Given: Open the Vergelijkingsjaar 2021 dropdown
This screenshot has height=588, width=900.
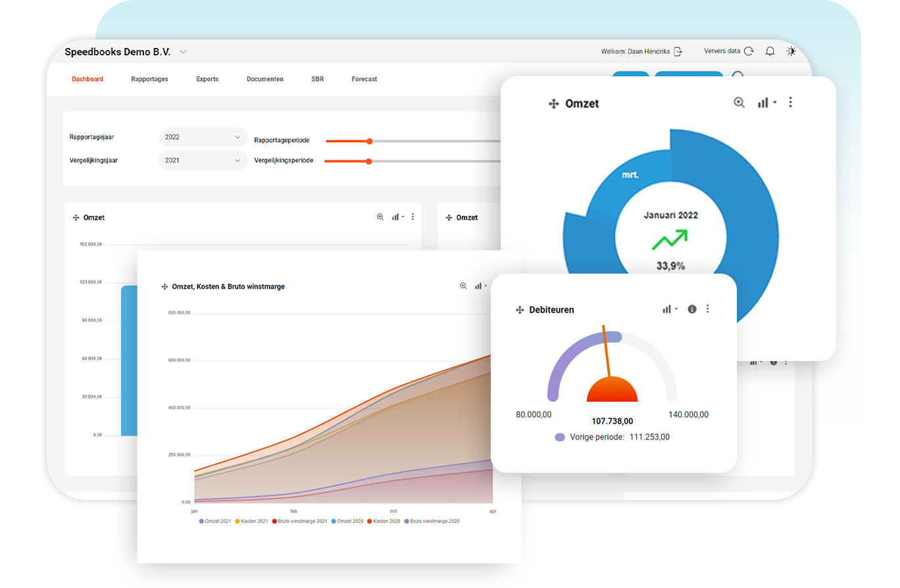Looking at the screenshot, I should [x=203, y=160].
